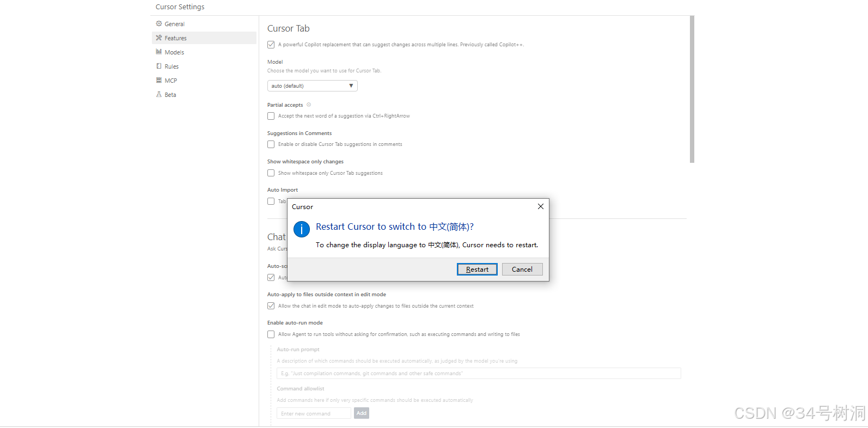Disable auto-apply changes outside current context

[x=271, y=305]
